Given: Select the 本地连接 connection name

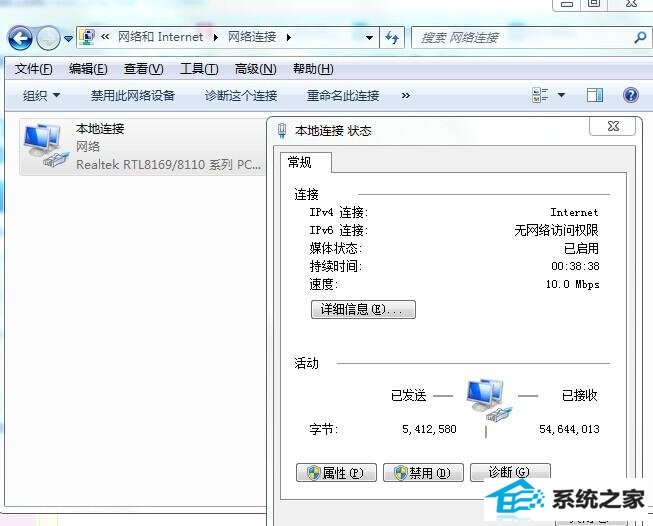Looking at the screenshot, I should [x=100, y=129].
